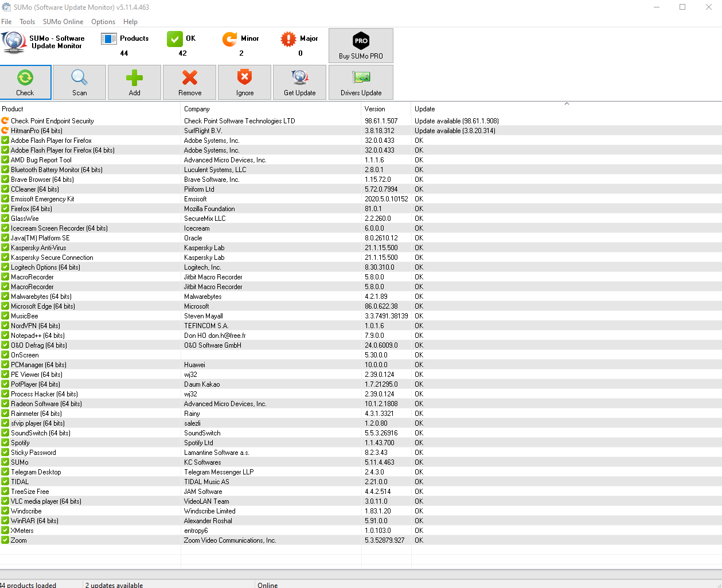Image resolution: width=722 pixels, height=588 pixels.
Task: Select Emsisoft Emergency Kit row
Action: (x=361, y=199)
